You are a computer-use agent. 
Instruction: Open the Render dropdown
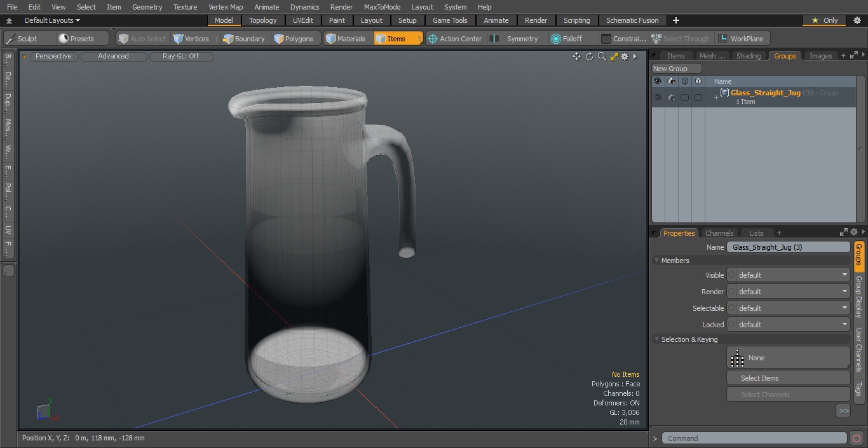coord(789,292)
